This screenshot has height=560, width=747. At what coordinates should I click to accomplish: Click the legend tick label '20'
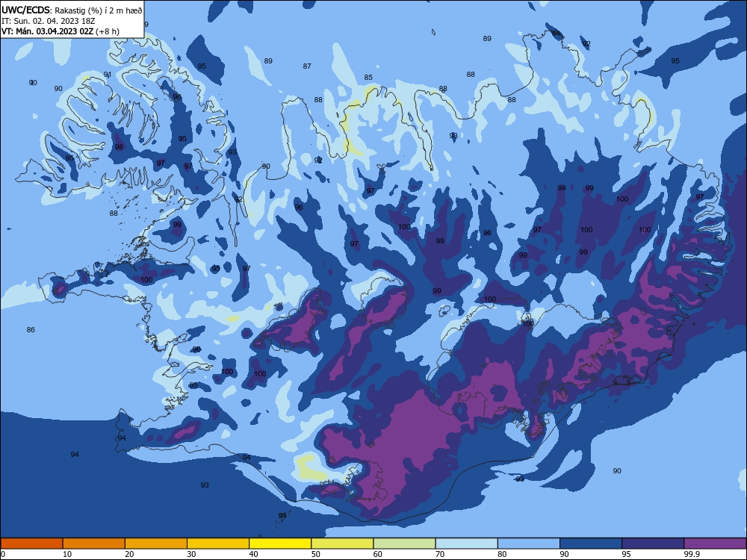coord(129,554)
